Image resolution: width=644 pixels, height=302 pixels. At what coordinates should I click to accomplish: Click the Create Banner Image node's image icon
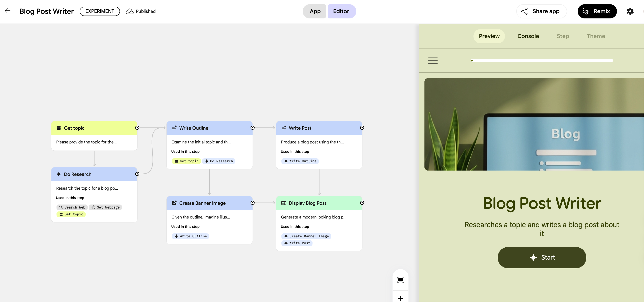tap(174, 203)
